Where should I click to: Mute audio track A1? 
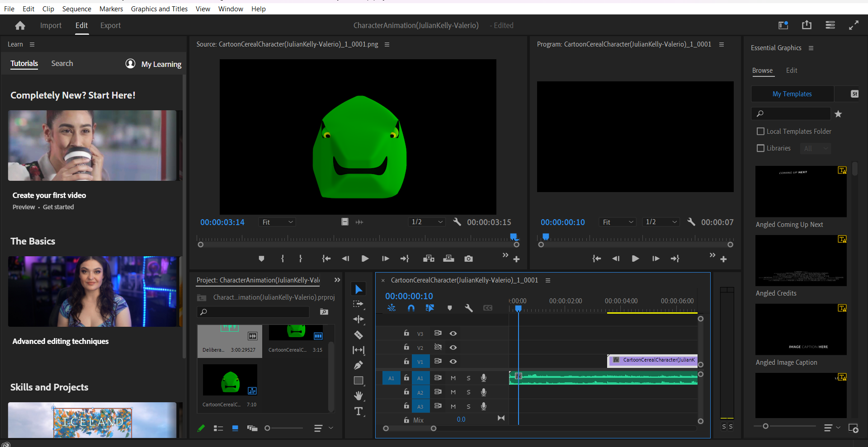453,378
